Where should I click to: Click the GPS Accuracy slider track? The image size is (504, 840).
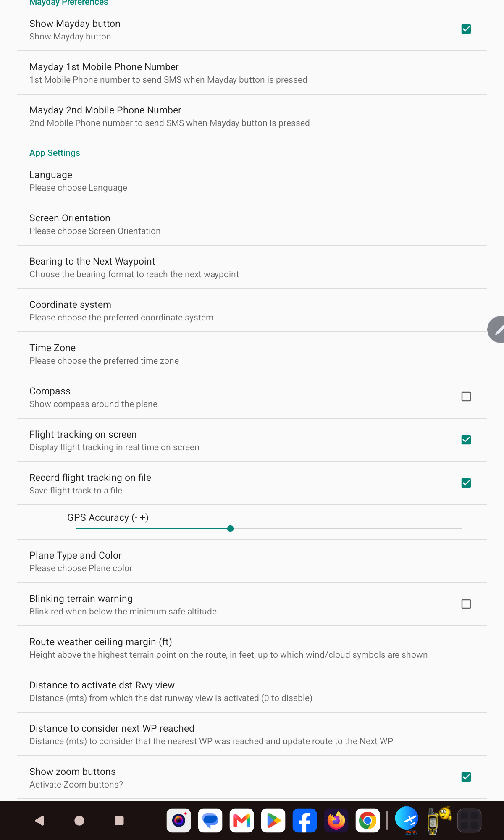pos(269,528)
